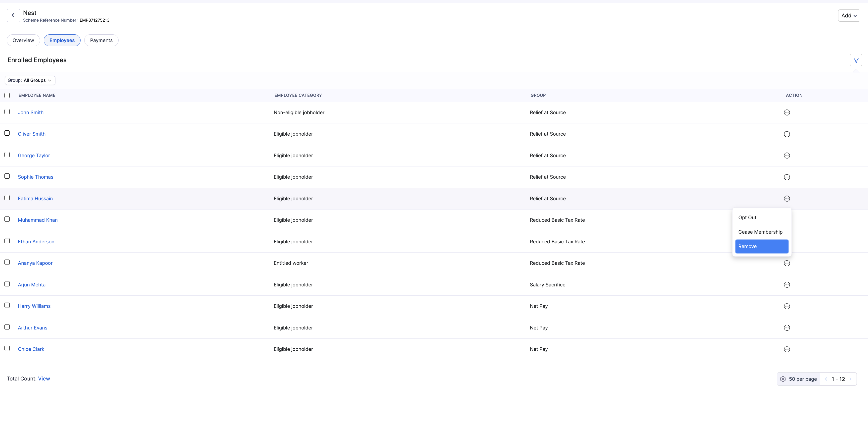Screen dimensions: 868x431
Task: Open action menu for Ananya Kapoor
Action: click(787, 263)
